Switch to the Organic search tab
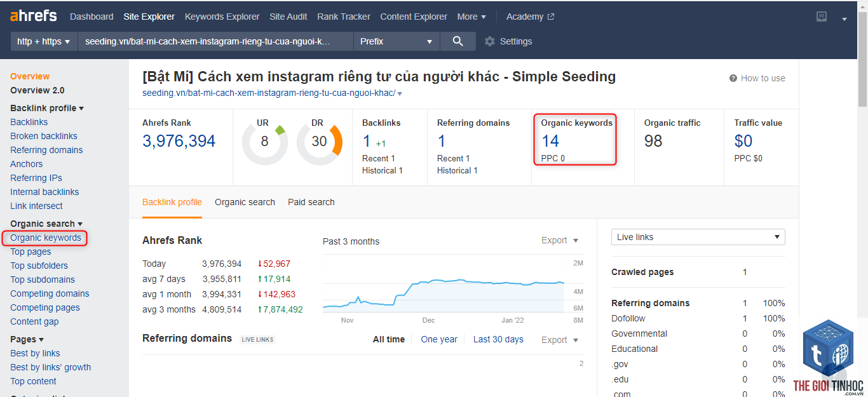868x397 pixels. [x=245, y=202]
